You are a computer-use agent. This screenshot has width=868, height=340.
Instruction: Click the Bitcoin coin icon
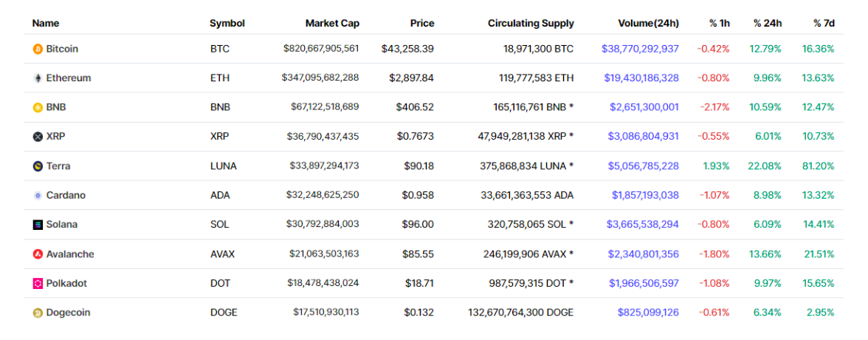tap(38, 49)
